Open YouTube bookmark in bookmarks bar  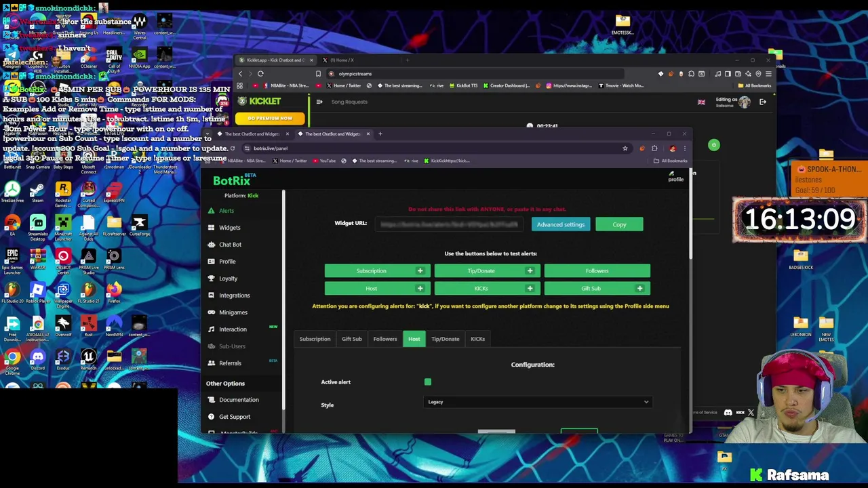(x=323, y=161)
